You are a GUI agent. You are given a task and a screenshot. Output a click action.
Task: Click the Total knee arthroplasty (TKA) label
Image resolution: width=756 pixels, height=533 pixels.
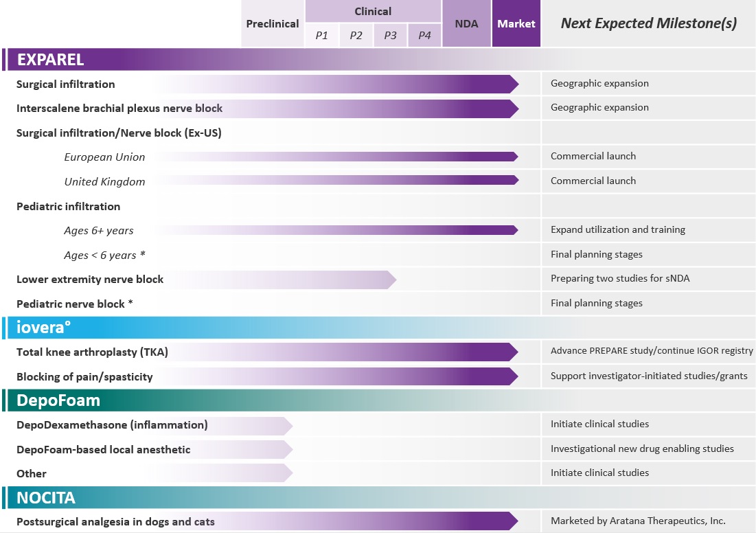pyautogui.click(x=92, y=352)
